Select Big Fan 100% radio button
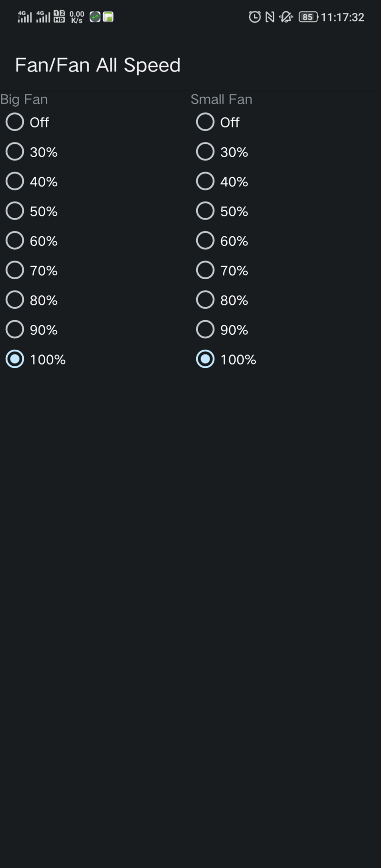The width and height of the screenshot is (381, 868). pos(15,359)
